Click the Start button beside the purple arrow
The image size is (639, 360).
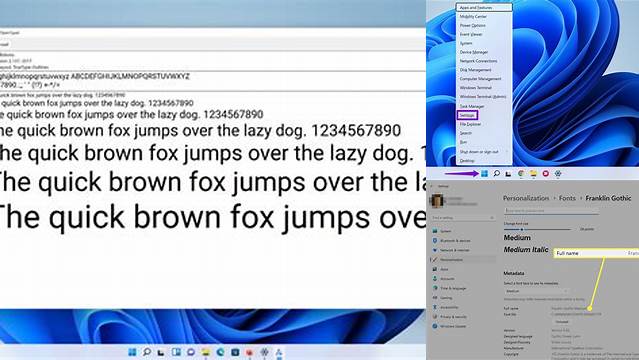[484, 174]
